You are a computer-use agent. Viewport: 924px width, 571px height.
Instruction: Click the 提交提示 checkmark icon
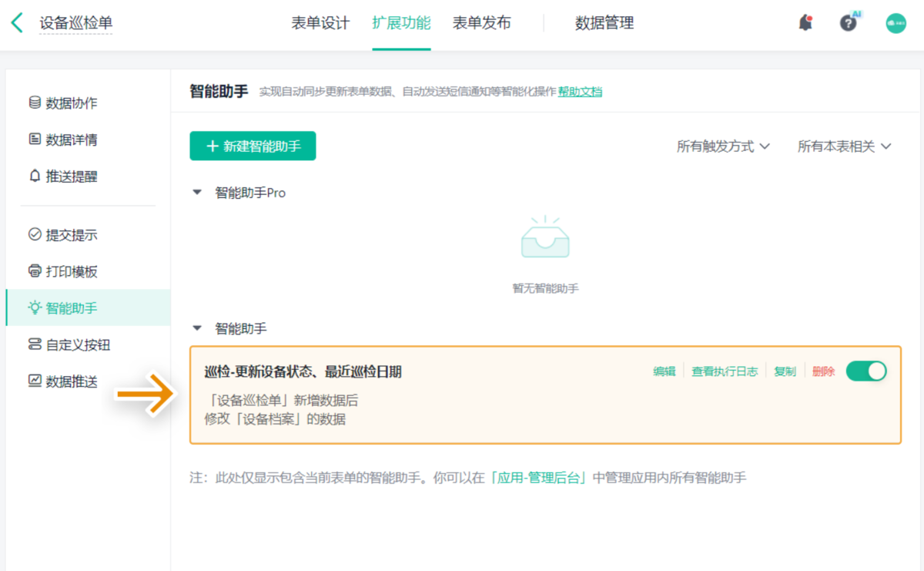[35, 234]
